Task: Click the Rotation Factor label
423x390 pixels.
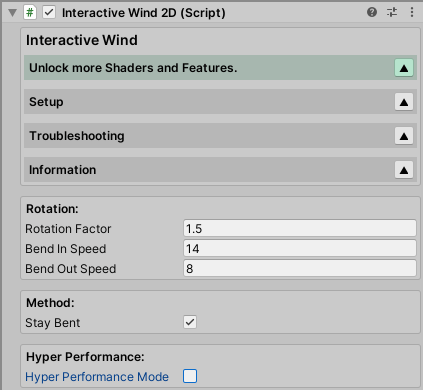Action: (68, 229)
